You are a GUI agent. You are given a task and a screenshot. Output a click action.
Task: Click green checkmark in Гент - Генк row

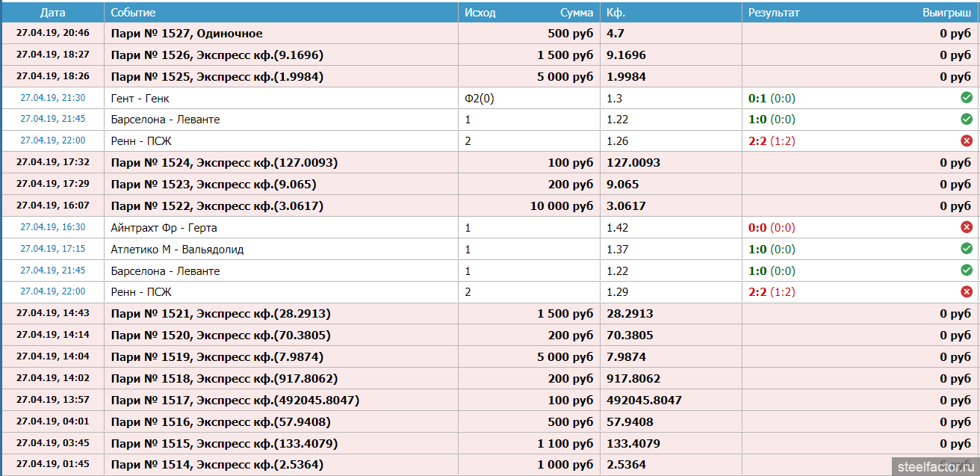click(966, 98)
